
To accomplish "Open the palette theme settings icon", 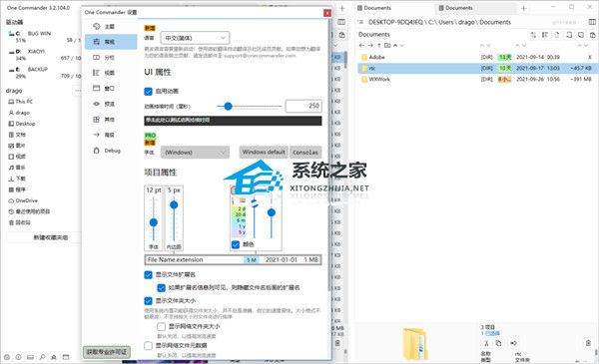I will point(97,26).
